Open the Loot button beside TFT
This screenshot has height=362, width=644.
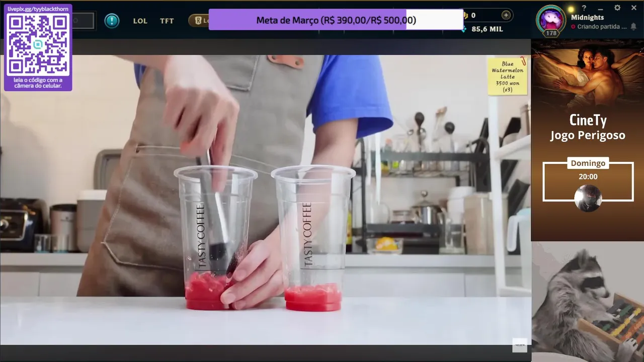(198, 21)
